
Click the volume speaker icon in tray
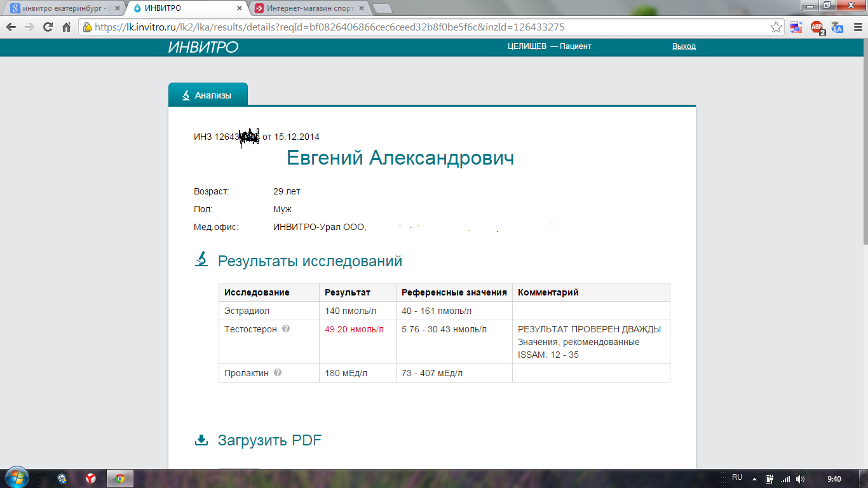pyautogui.click(x=800, y=479)
